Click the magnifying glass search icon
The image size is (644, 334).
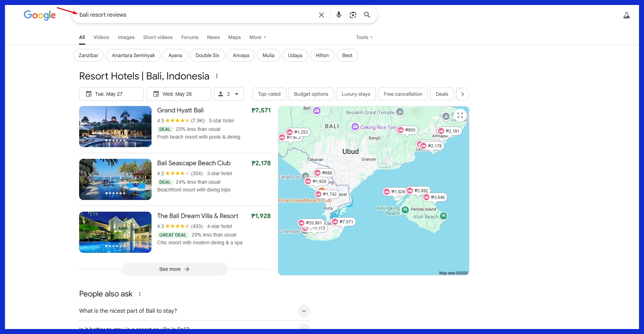[x=367, y=15]
